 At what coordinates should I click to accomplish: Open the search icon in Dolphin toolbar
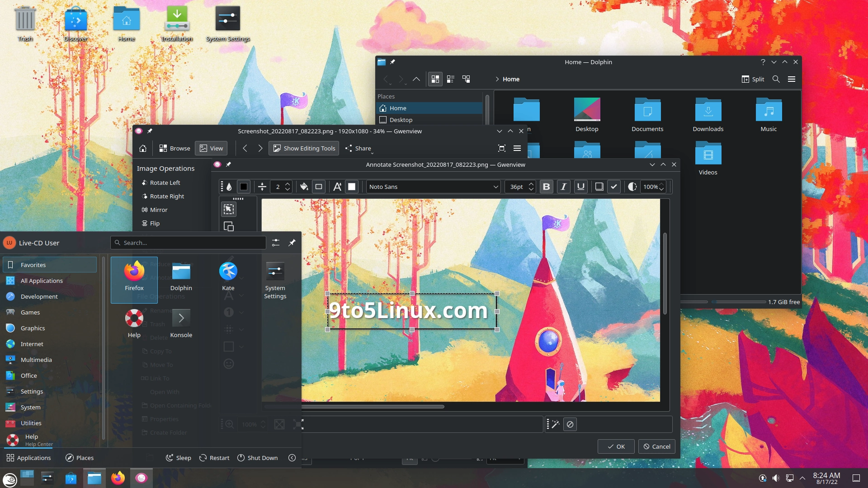tap(776, 79)
